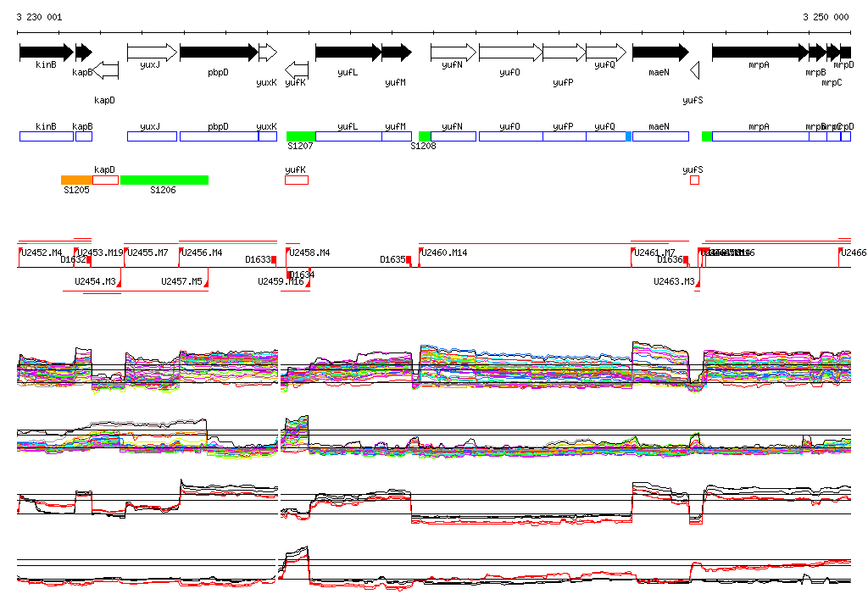This screenshot has width=868, height=605.
Task: Click the end coordinate 3 250 000
Action: [826, 17]
